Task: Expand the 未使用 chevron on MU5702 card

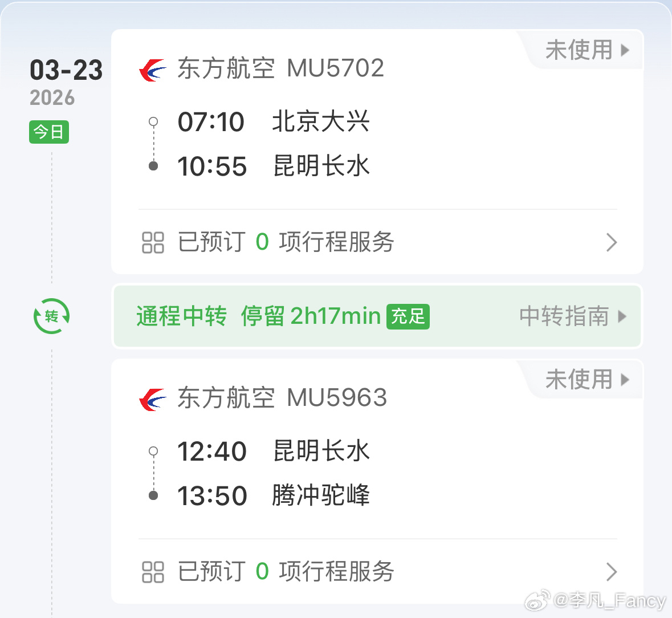Action: pyautogui.click(x=625, y=50)
